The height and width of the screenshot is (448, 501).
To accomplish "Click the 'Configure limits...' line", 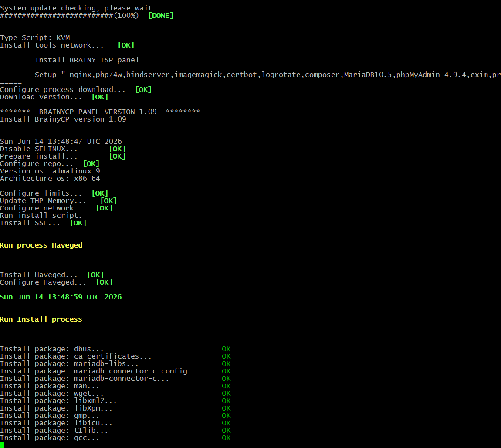I will click(x=54, y=193).
